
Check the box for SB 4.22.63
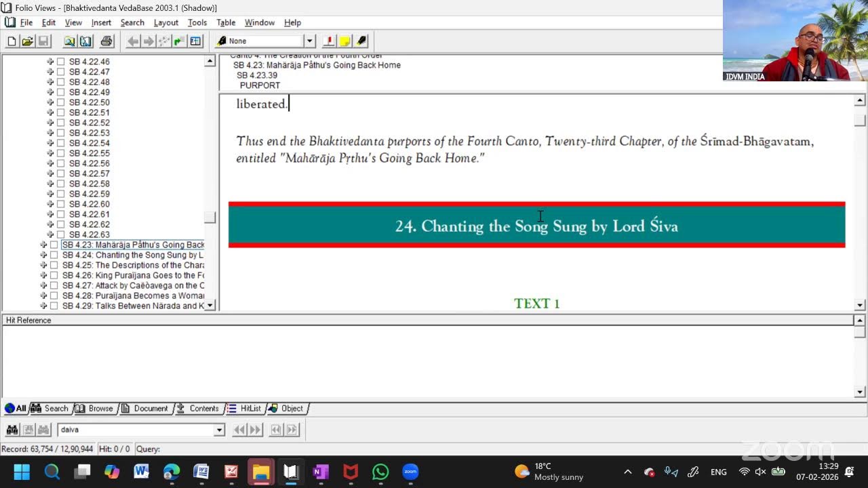60,235
